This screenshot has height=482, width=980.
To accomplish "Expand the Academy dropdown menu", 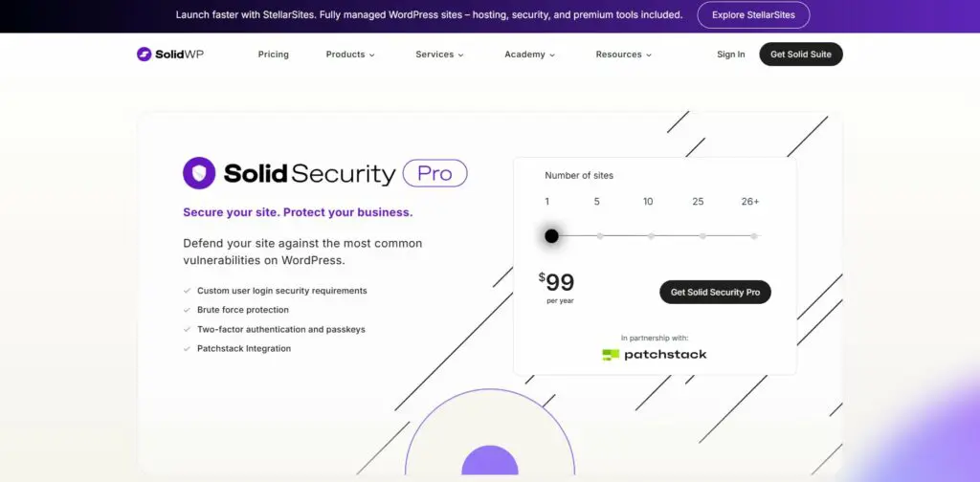I will [x=529, y=55].
